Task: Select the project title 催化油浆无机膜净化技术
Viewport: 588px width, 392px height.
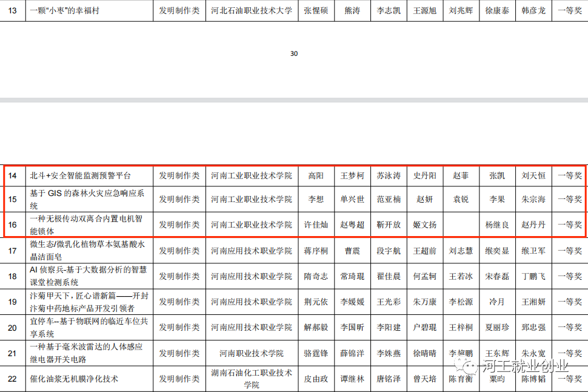Action: pos(75,379)
